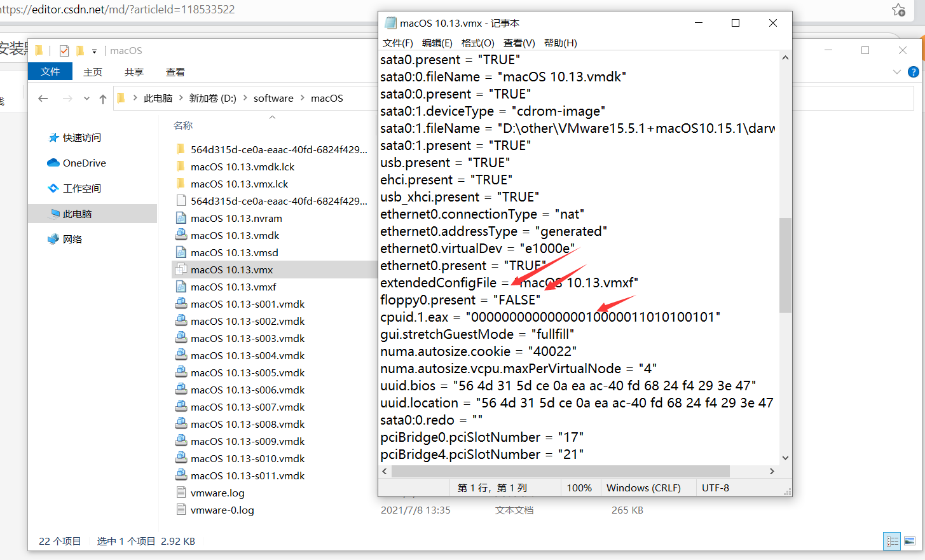This screenshot has width=925, height=560.
Task: Click the floppy0.present line in Notepad
Action: 460,300
